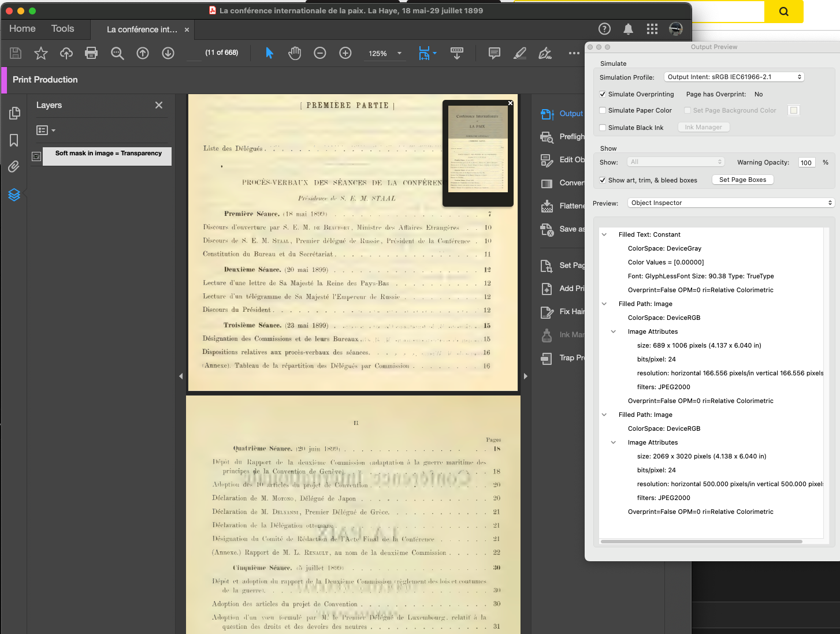Screen dimensions: 840x634
Task: Click the Print icon in toolbar
Action: [x=91, y=53]
